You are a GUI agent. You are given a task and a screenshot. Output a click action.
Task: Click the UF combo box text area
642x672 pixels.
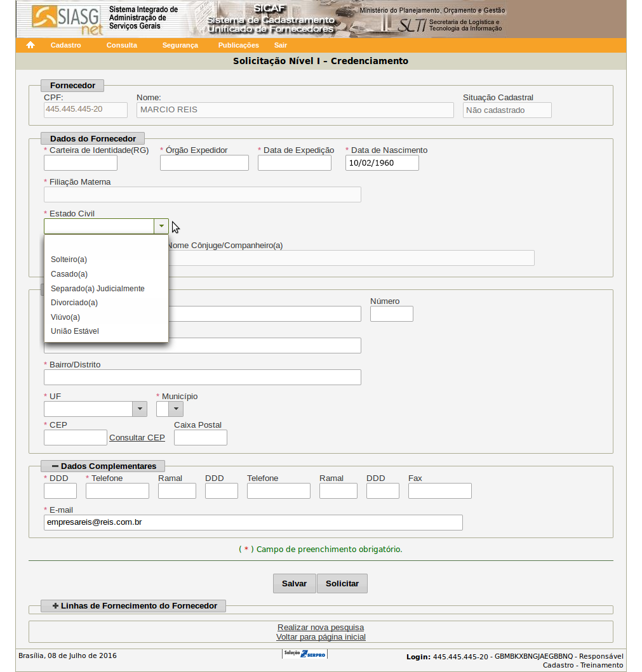[x=88, y=409]
